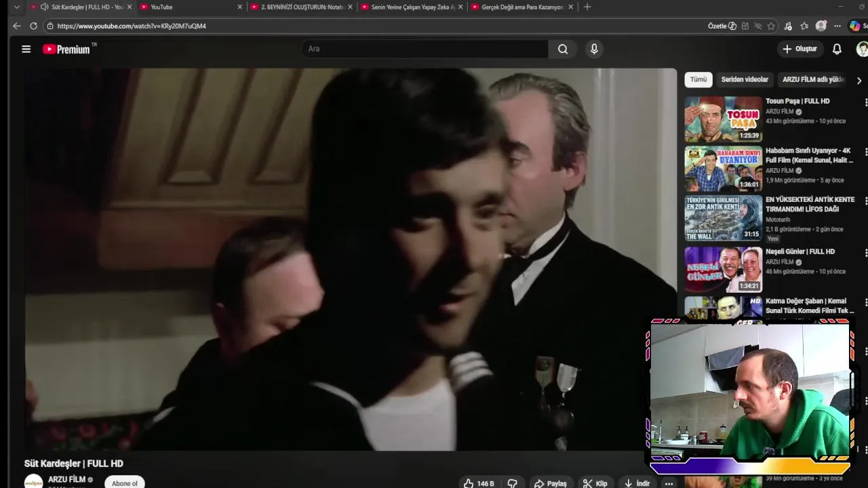Close the Süt Kardeşler tab
Screen dimensions: 868x488
click(130, 7)
